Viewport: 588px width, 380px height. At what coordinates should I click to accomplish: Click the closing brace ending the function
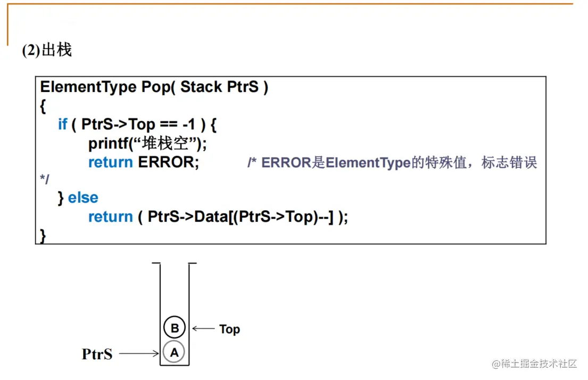(43, 235)
